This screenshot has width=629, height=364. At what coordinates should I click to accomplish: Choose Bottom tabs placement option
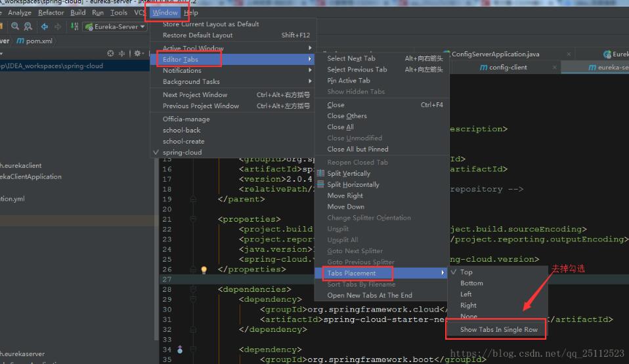pos(471,283)
